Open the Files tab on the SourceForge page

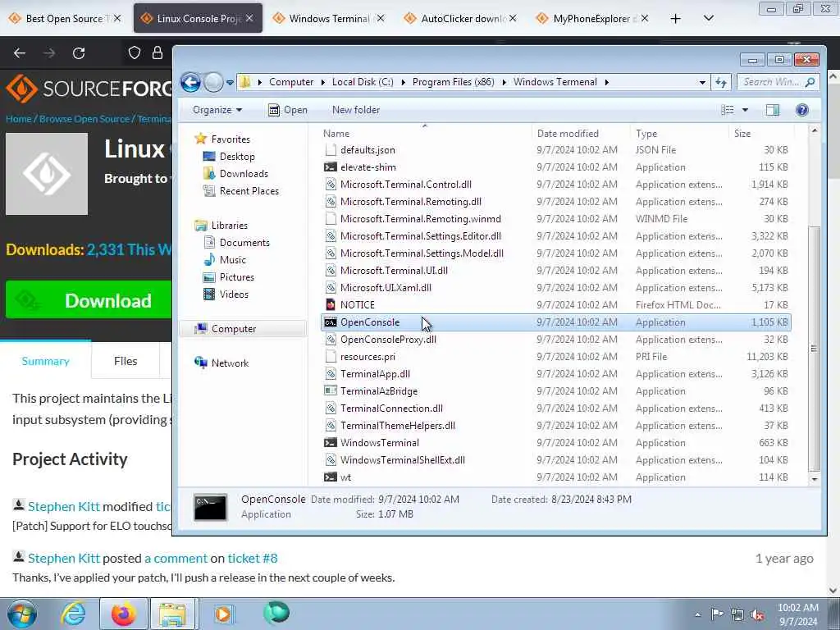[126, 361]
